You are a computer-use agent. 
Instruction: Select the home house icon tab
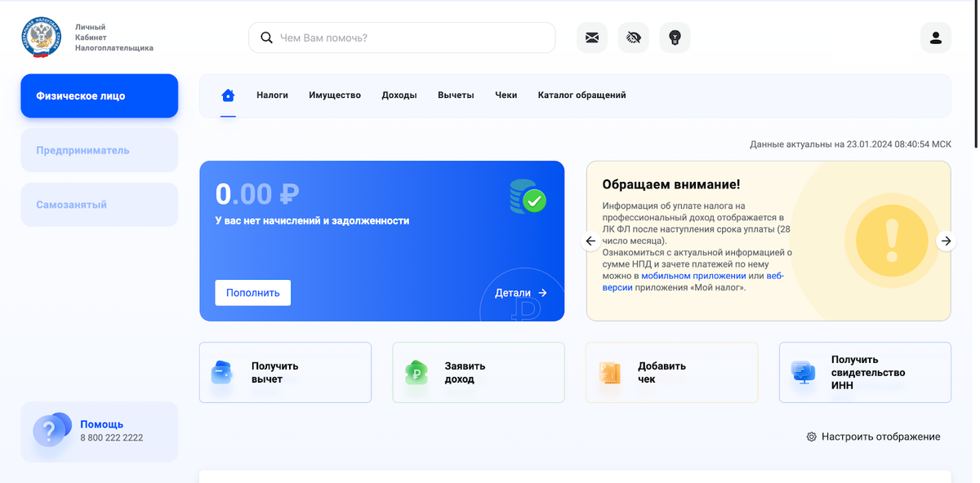coord(228,95)
